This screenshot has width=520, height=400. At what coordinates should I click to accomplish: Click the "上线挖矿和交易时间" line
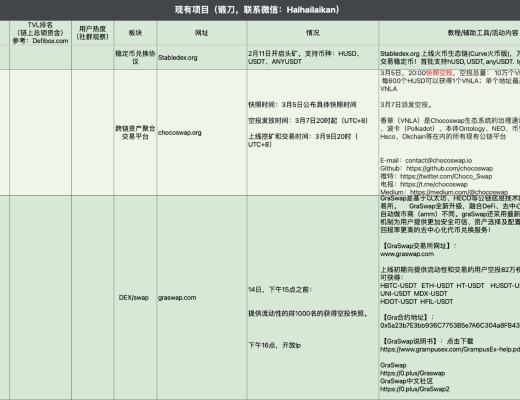(x=303, y=140)
